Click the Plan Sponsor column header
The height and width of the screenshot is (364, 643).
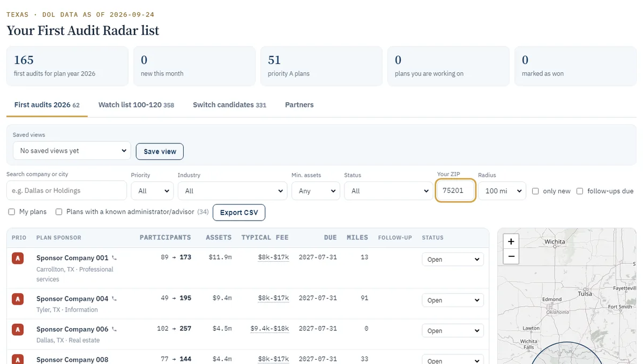pyautogui.click(x=59, y=237)
